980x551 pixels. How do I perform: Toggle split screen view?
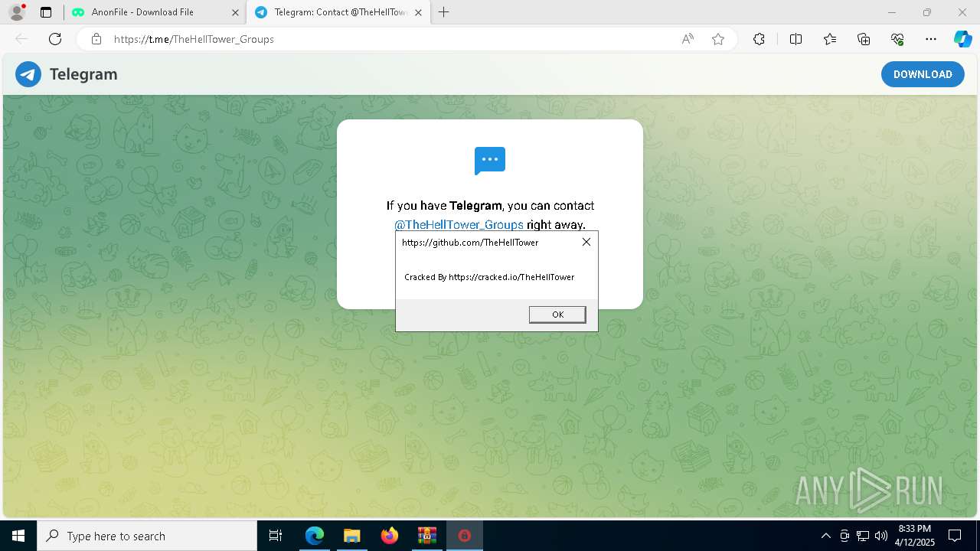pos(795,39)
